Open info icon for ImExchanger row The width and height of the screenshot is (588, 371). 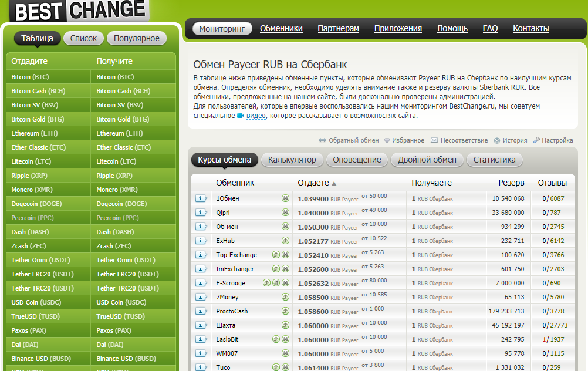click(x=201, y=269)
